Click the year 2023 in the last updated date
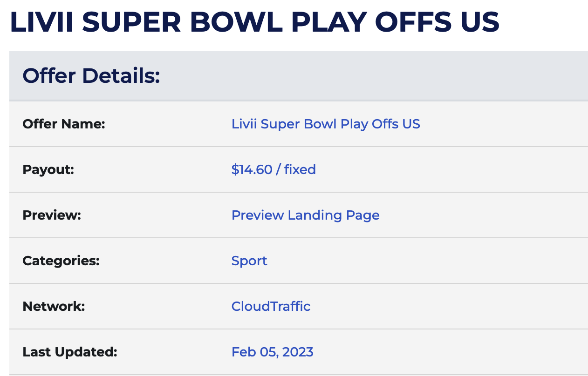The height and width of the screenshot is (376, 588). 298,352
